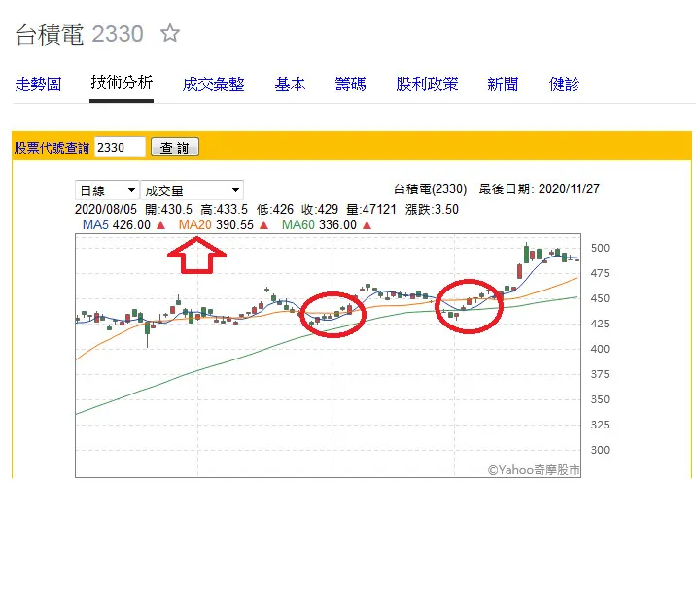Click the stock code input field
Screen dimensions: 700x616
pos(120,147)
